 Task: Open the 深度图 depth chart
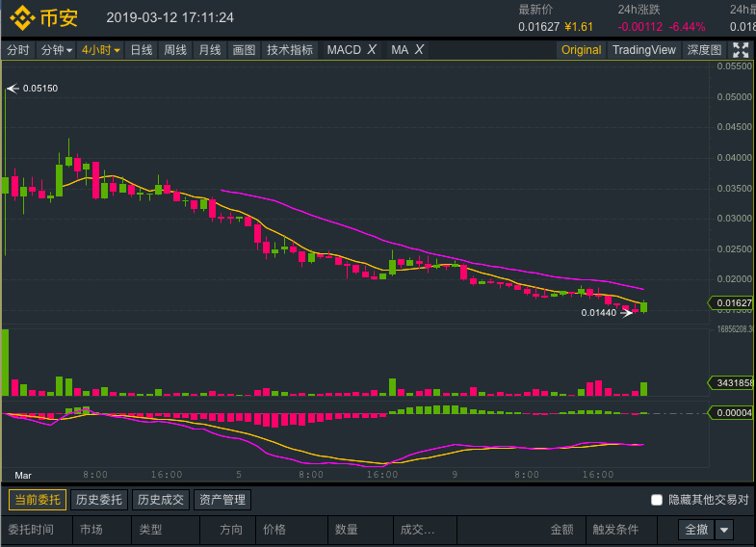click(704, 50)
